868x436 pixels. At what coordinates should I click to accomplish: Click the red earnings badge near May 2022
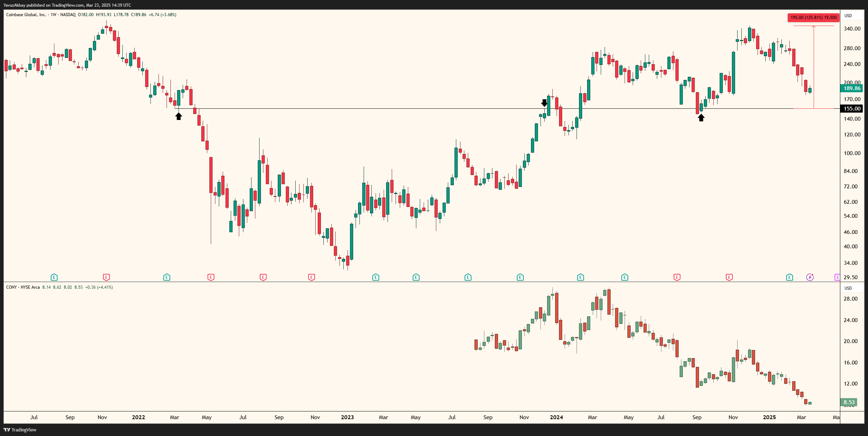click(x=211, y=277)
